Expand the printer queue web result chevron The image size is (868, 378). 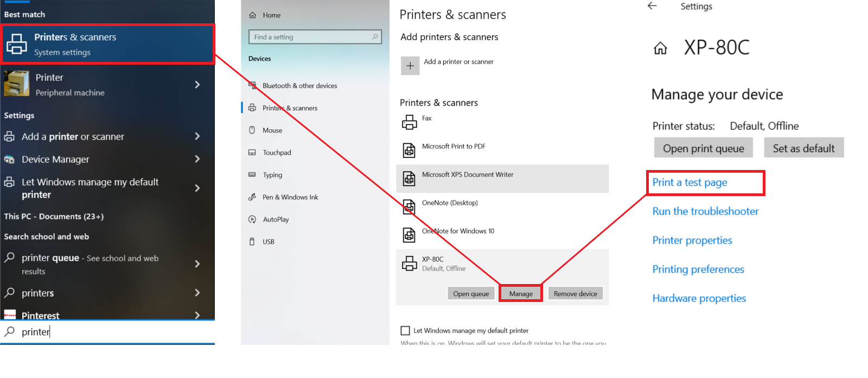pos(197,264)
